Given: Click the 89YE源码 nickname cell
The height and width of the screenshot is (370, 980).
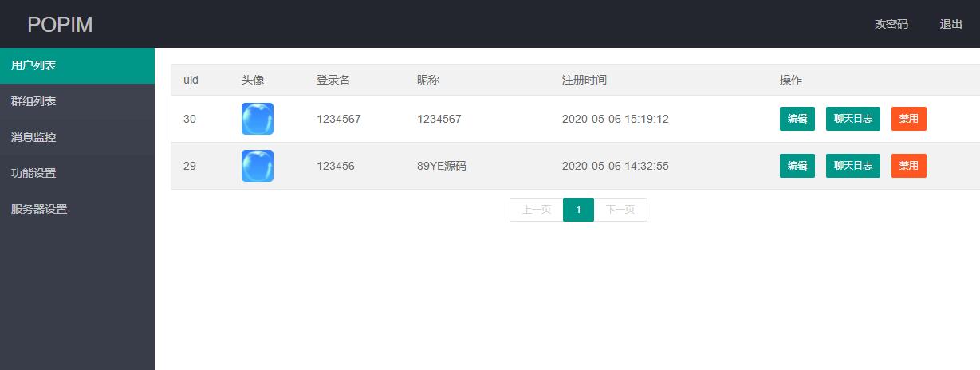Looking at the screenshot, I should coord(441,166).
